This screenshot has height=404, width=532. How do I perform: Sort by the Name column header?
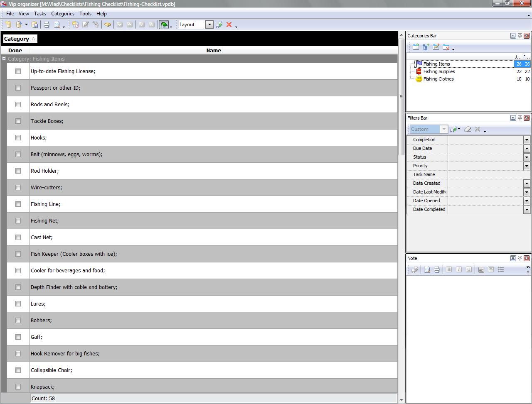coord(214,51)
